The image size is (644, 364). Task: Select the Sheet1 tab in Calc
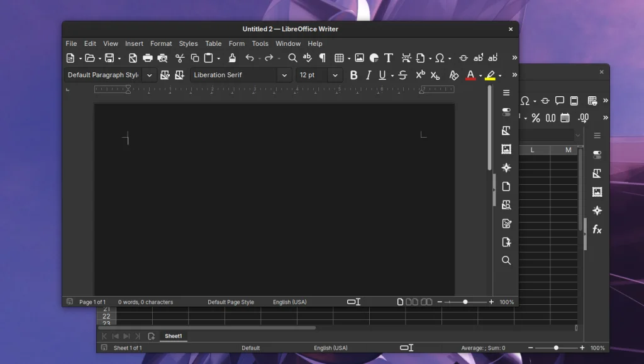pyautogui.click(x=174, y=336)
